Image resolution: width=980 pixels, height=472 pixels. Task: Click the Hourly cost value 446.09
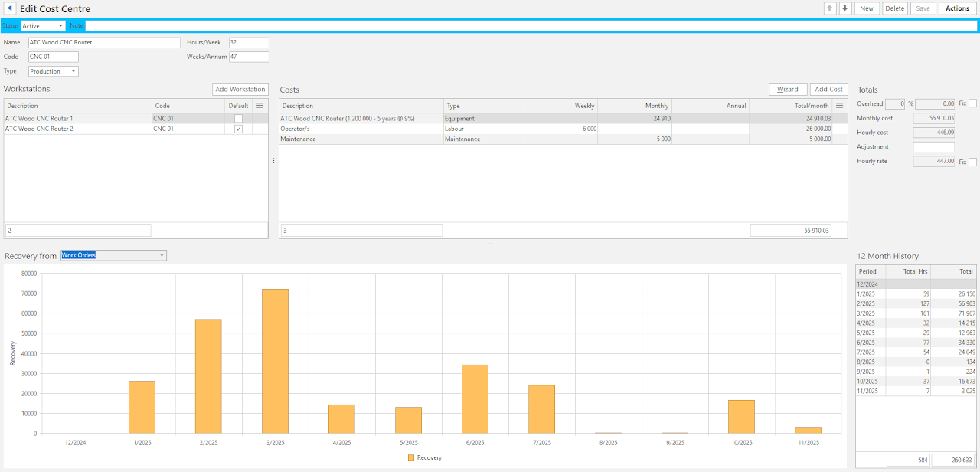pos(934,133)
